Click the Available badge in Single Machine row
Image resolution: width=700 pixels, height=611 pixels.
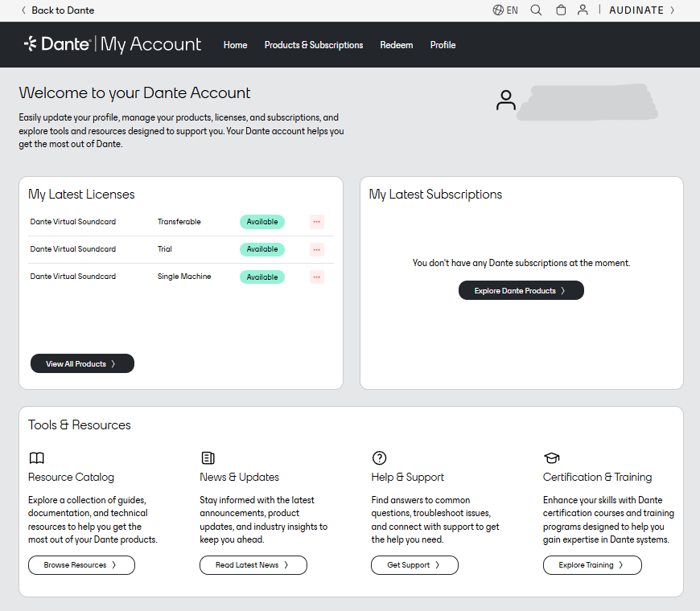pos(262,277)
